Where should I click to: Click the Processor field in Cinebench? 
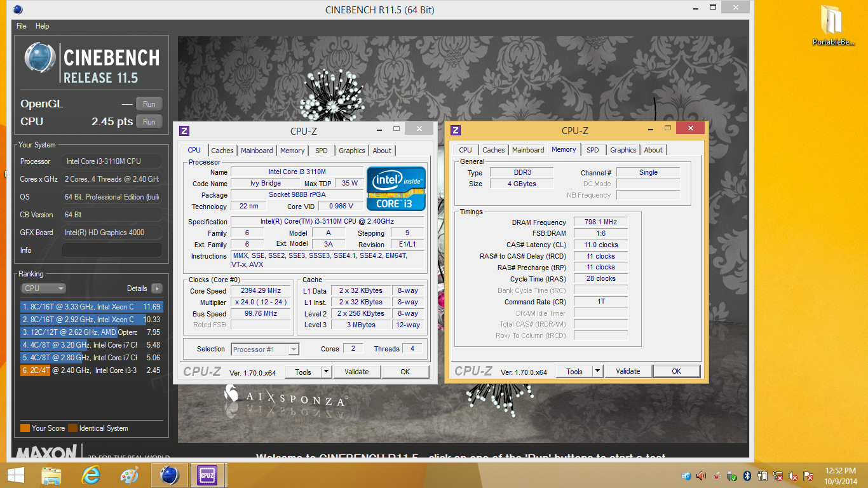click(x=112, y=161)
